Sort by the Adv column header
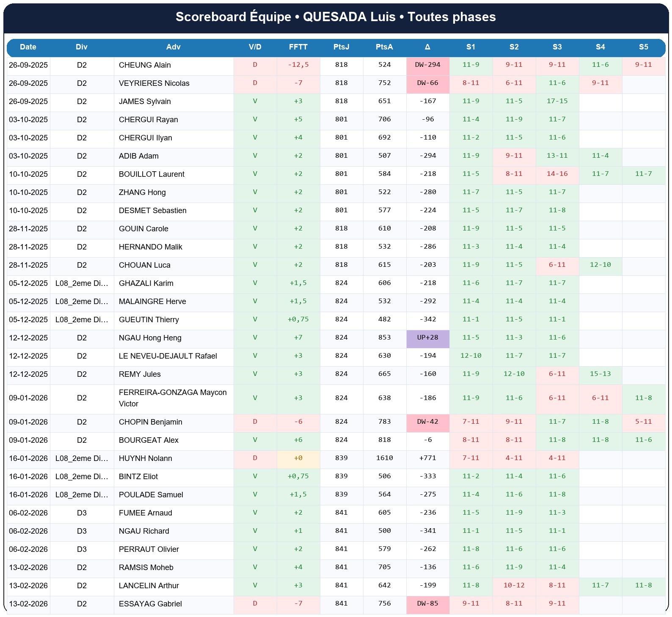 [173, 47]
